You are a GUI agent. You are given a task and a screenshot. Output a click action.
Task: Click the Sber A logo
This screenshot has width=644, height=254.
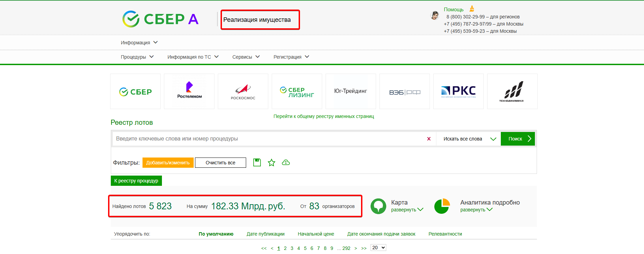click(160, 19)
